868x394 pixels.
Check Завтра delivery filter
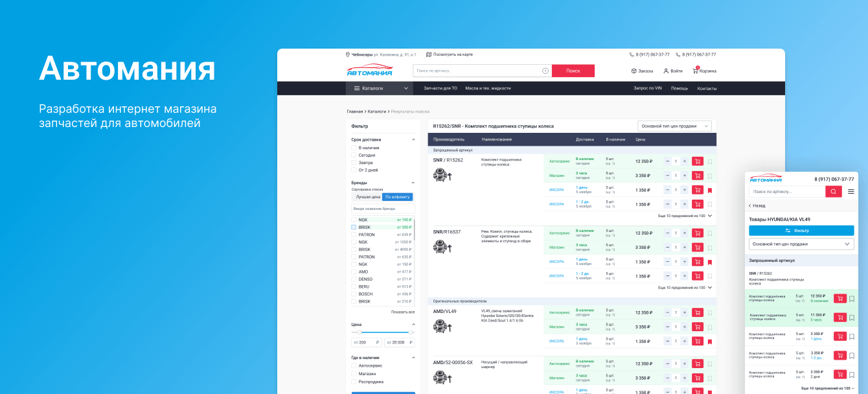pos(354,163)
